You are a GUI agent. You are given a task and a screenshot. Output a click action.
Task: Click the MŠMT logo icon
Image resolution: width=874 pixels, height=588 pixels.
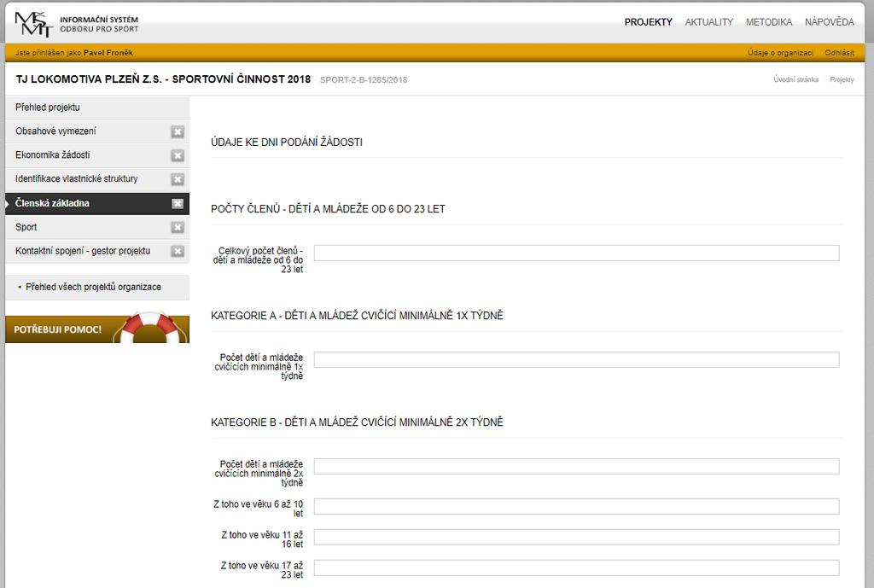(x=33, y=24)
